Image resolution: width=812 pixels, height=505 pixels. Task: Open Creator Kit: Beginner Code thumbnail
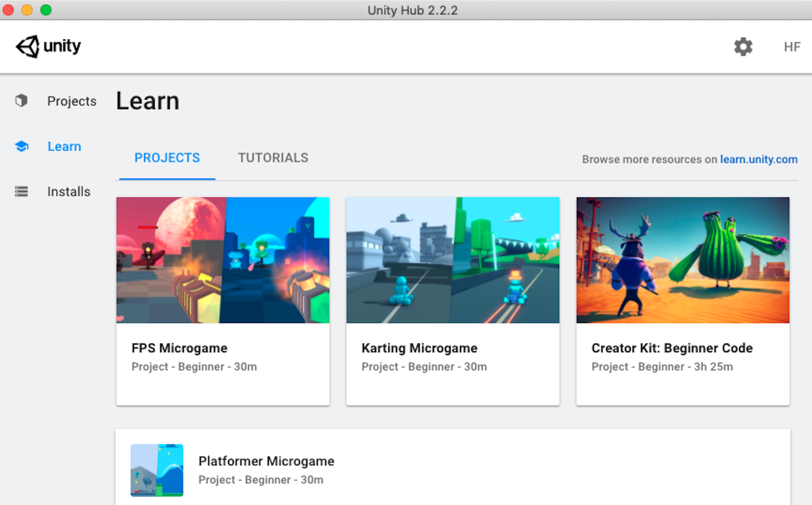tap(683, 260)
